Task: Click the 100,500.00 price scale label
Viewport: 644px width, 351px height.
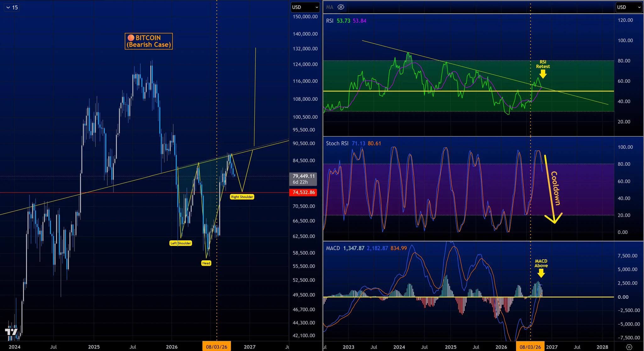Action: point(305,117)
